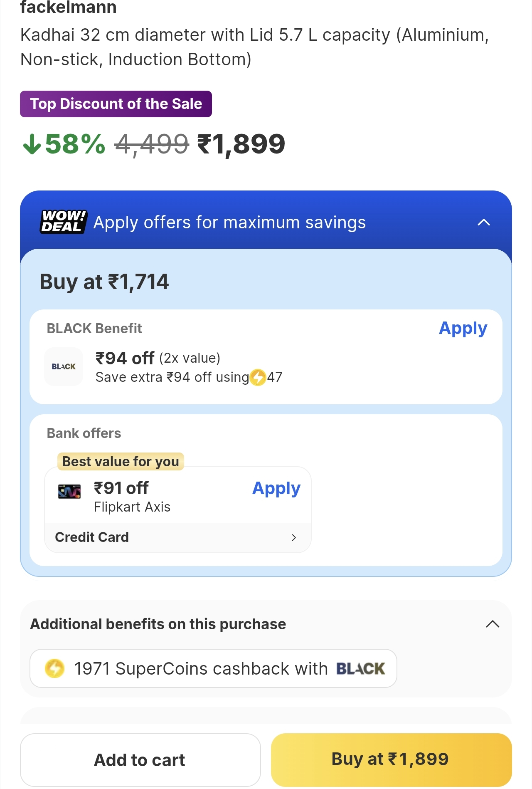This screenshot has height=789, width=532.
Task: Tap the green discount down-arrow icon
Action: [x=32, y=144]
